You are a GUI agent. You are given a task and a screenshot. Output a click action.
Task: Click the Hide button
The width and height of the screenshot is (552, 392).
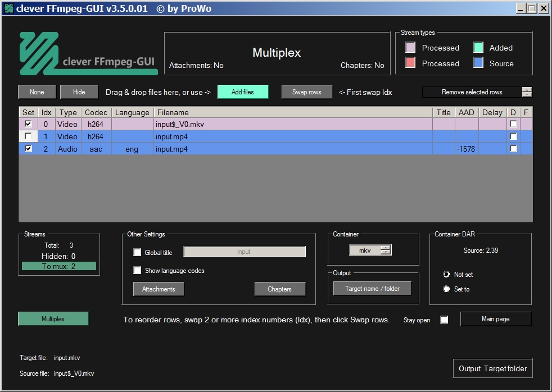coord(79,92)
